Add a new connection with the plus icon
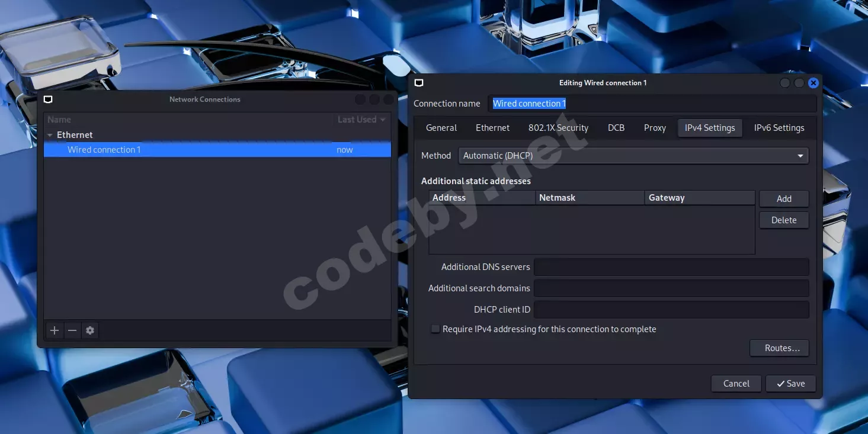The image size is (868, 434). pyautogui.click(x=55, y=330)
